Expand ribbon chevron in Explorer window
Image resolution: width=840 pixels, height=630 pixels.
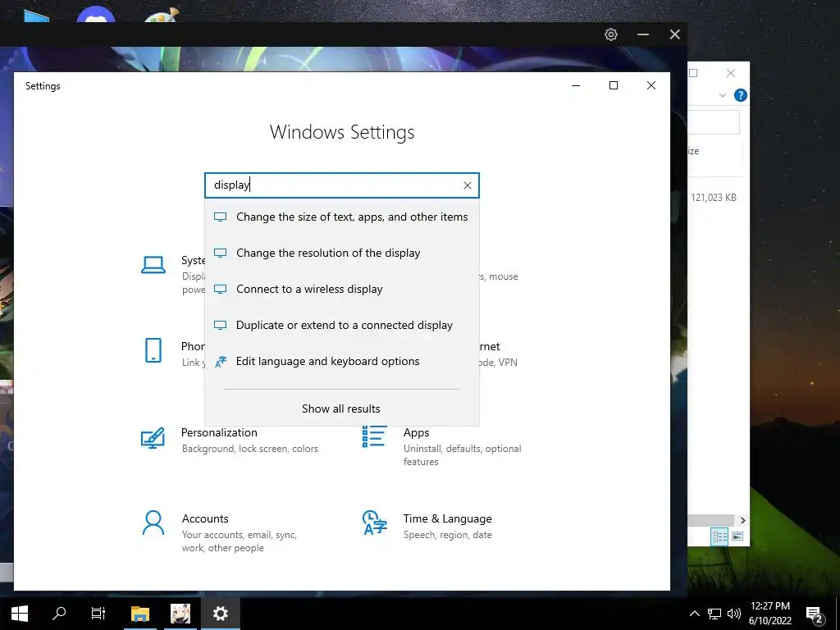(723, 95)
